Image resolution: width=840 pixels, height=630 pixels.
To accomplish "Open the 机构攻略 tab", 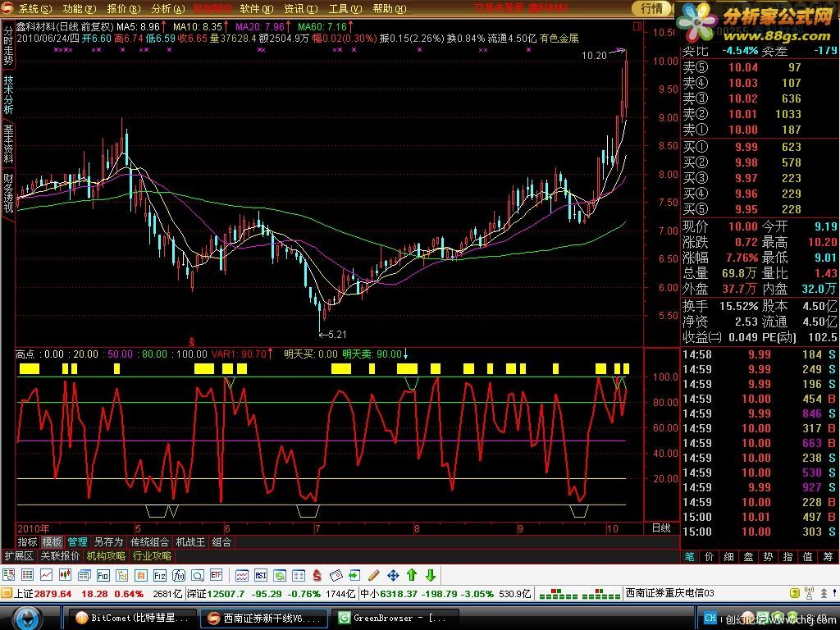I will tap(106, 556).
